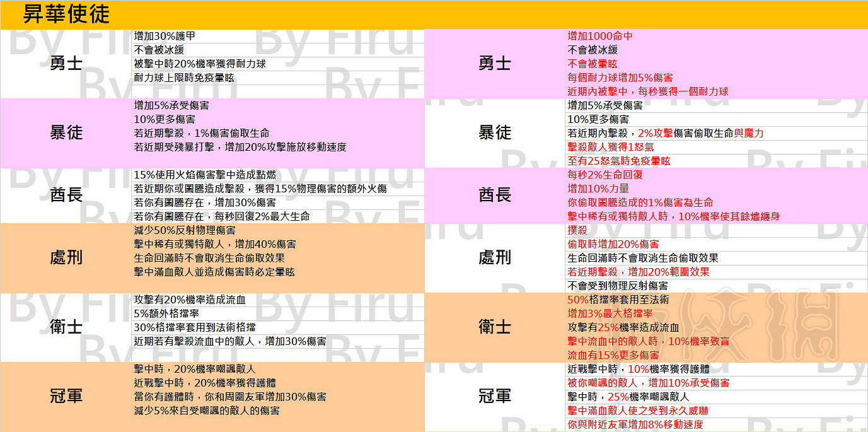Click the left 處刑 row label

(67, 259)
